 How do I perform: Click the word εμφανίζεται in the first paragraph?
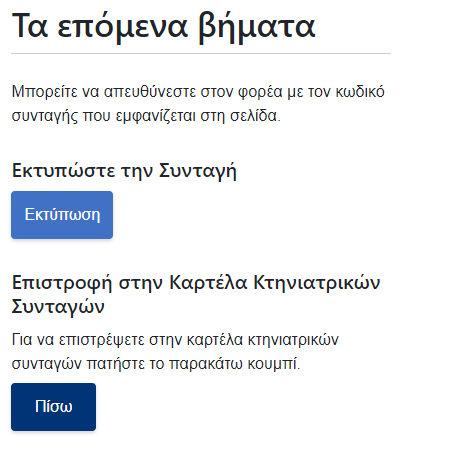(155, 116)
